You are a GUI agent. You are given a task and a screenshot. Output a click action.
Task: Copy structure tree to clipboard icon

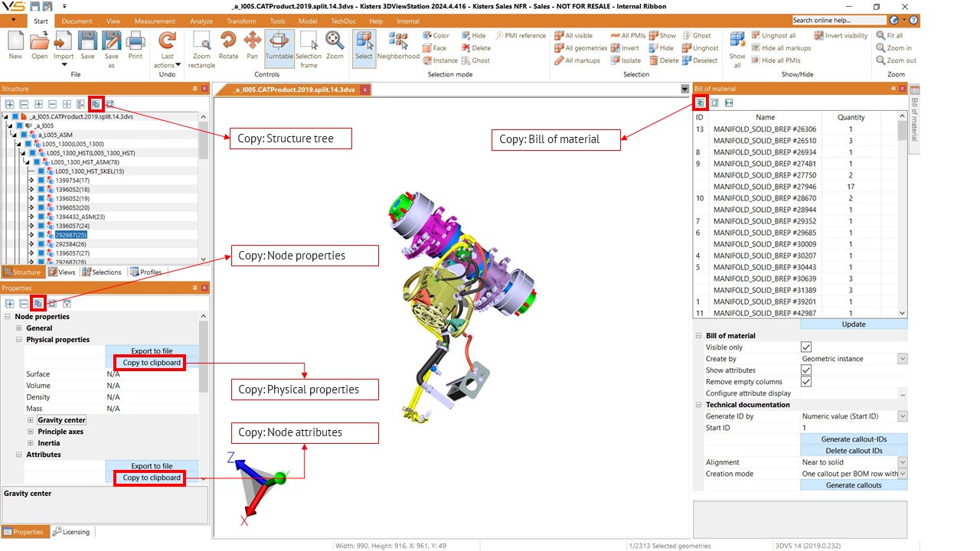click(x=96, y=104)
